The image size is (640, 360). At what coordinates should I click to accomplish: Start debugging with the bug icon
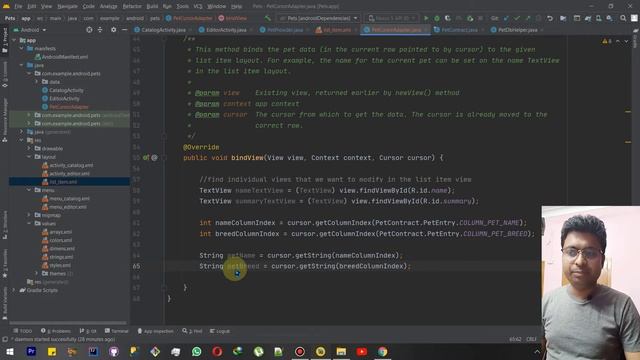pos(437,18)
